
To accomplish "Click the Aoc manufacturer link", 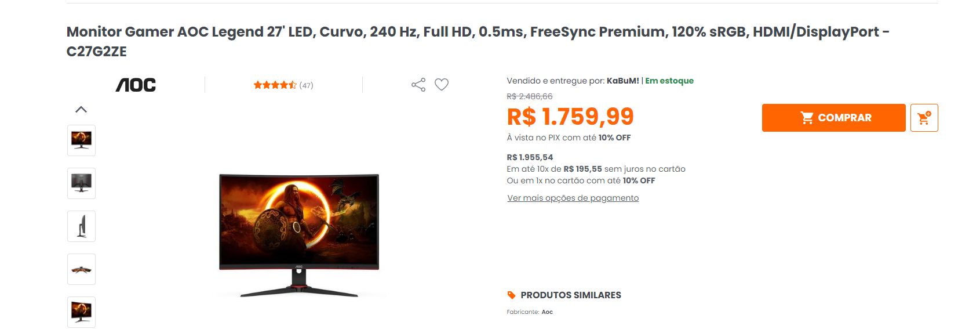I will coord(547,312).
